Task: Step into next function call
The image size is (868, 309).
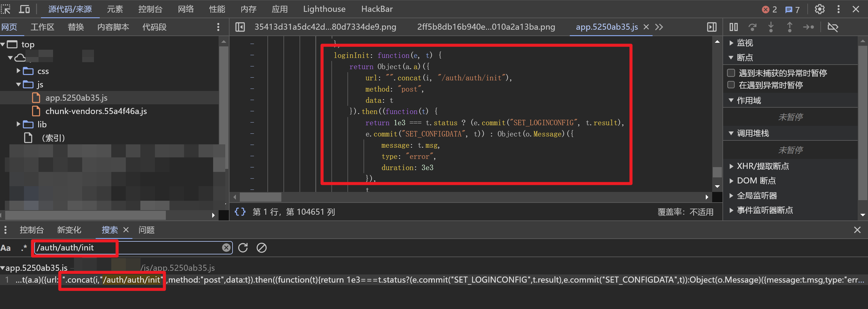Action: point(771,27)
